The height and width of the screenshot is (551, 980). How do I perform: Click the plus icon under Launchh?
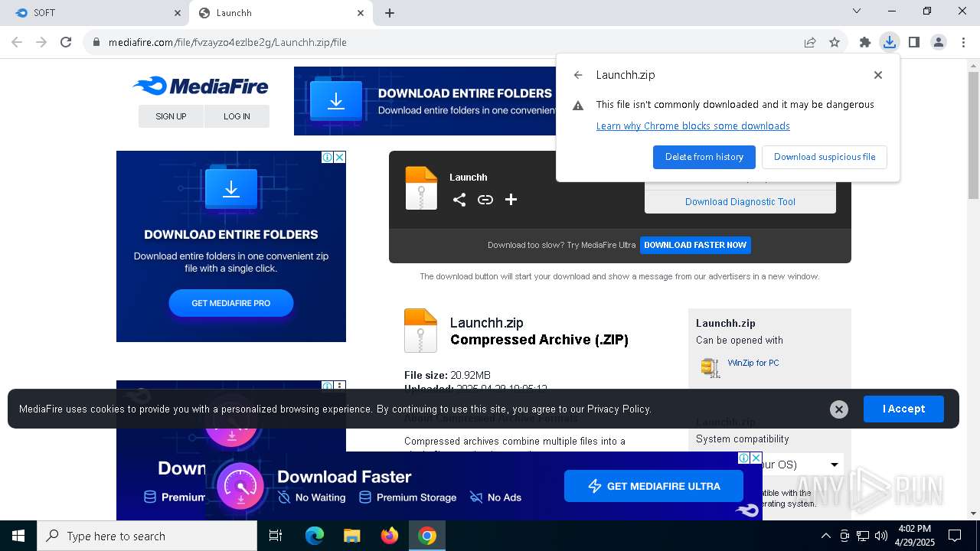pyautogui.click(x=511, y=200)
